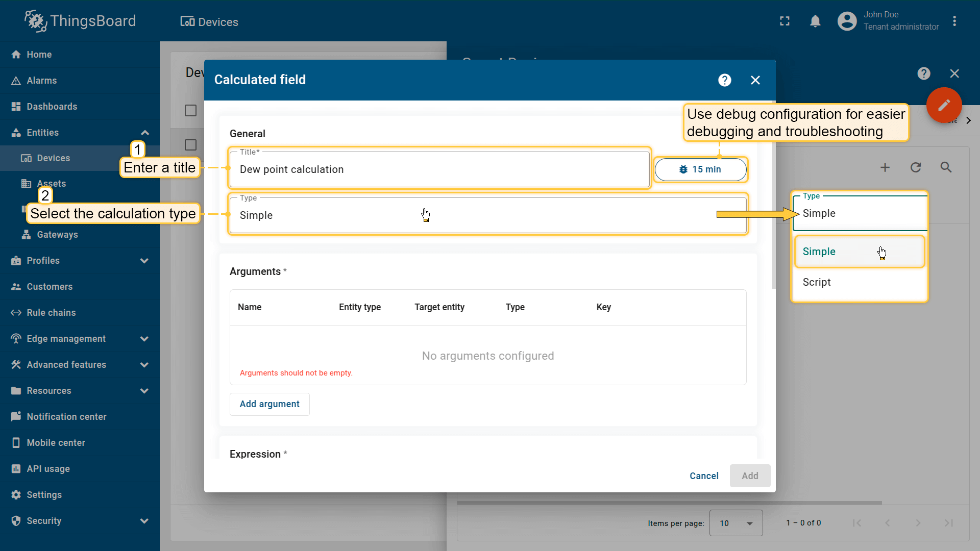Click the refresh icon in right panel
The image size is (980, 551).
[916, 167]
